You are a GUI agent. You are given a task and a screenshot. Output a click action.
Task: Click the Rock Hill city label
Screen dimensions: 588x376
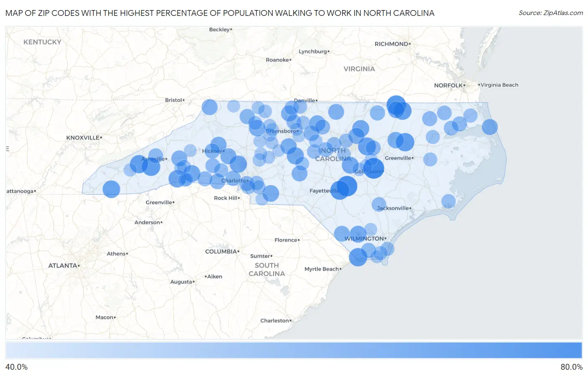[x=227, y=198]
